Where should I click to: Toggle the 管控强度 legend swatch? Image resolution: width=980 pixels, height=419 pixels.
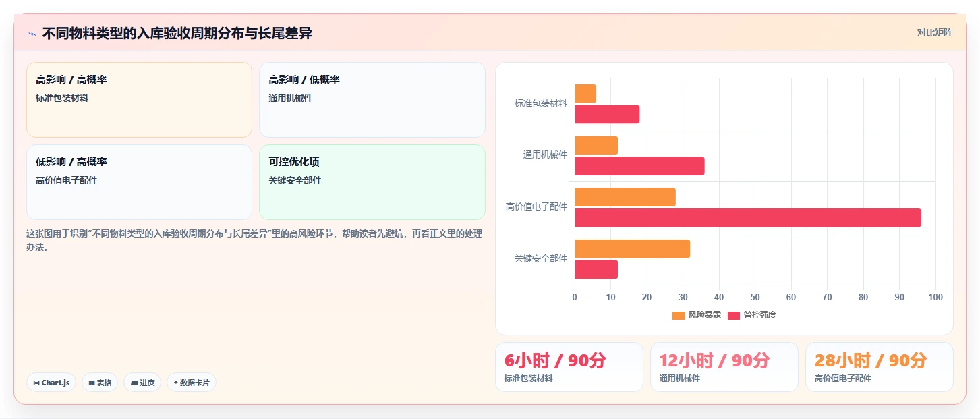click(734, 315)
